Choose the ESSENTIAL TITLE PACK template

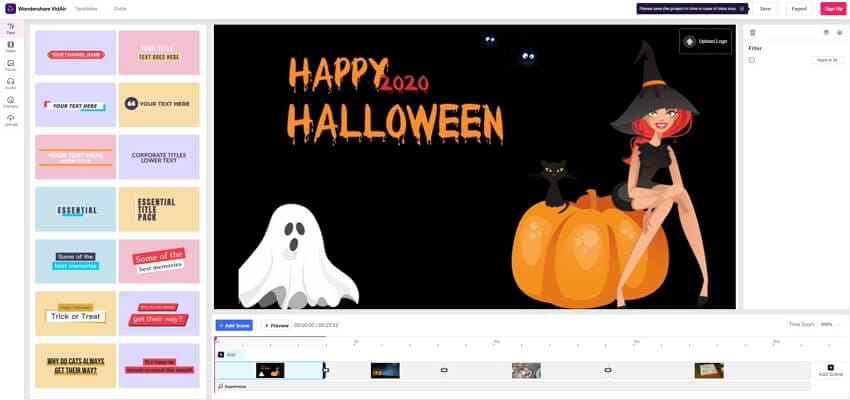pos(159,209)
